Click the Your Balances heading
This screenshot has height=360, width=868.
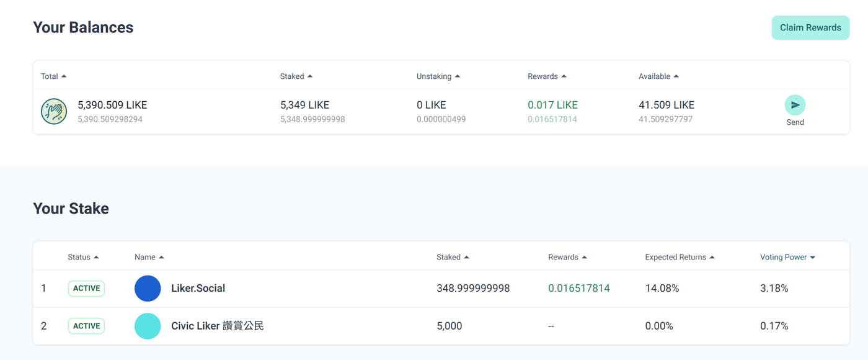click(x=83, y=28)
